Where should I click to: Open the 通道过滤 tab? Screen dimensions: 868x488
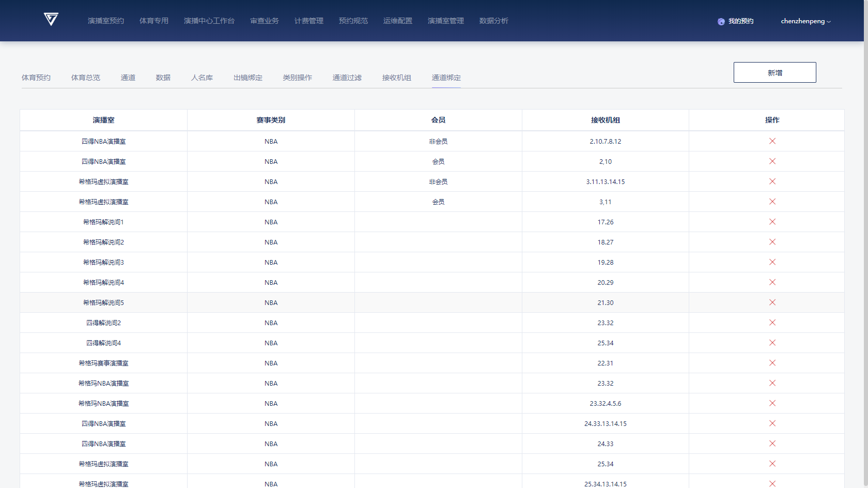347,78
